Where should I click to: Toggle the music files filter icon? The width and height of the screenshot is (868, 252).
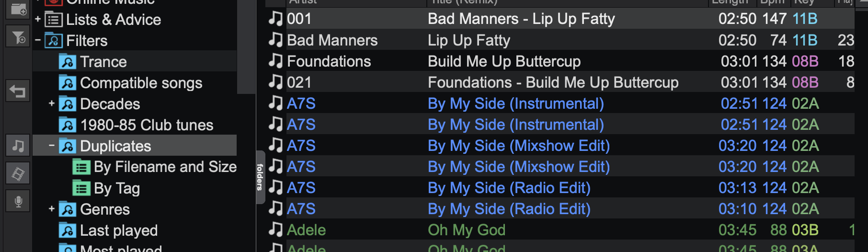[x=18, y=146]
